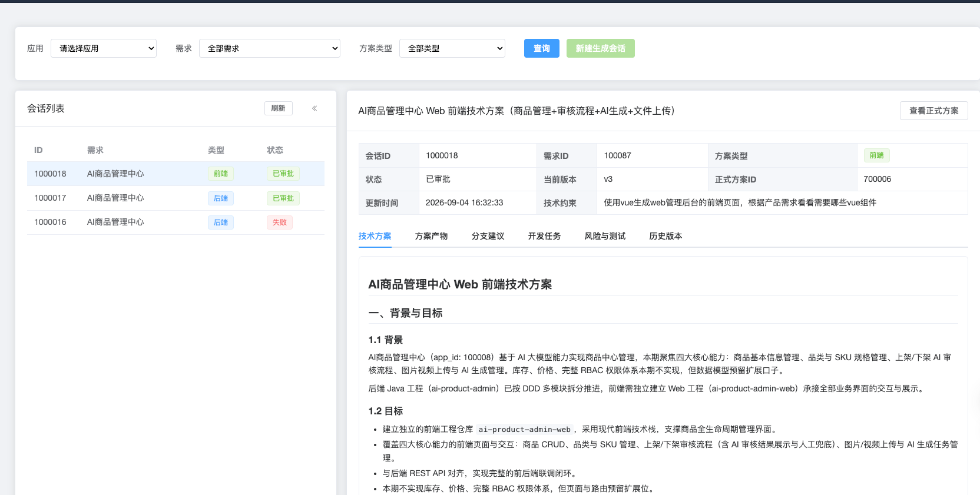The width and height of the screenshot is (980, 495).
Task: Click the 已审批 status in row 1000018
Action: (283, 174)
